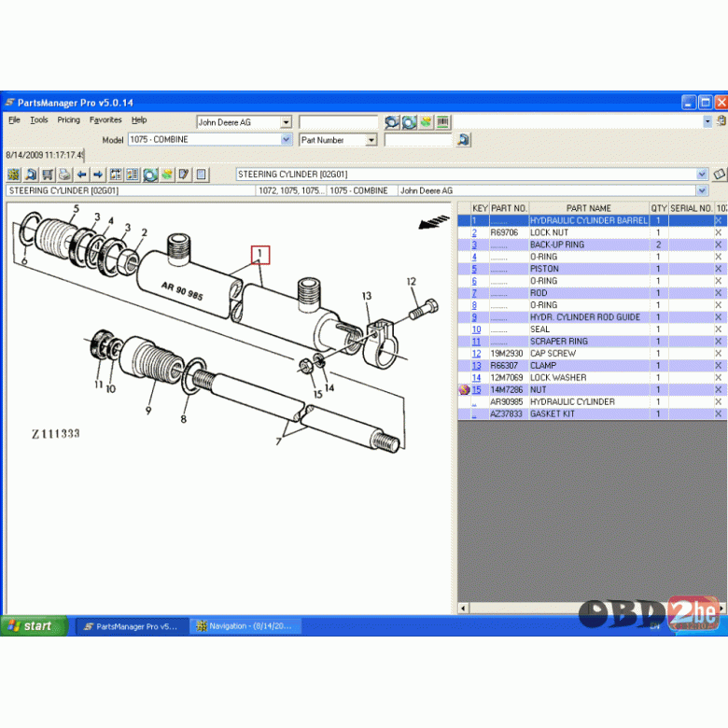Click the green-yellow icon on the top row
728x728 pixels.
[x=426, y=122]
